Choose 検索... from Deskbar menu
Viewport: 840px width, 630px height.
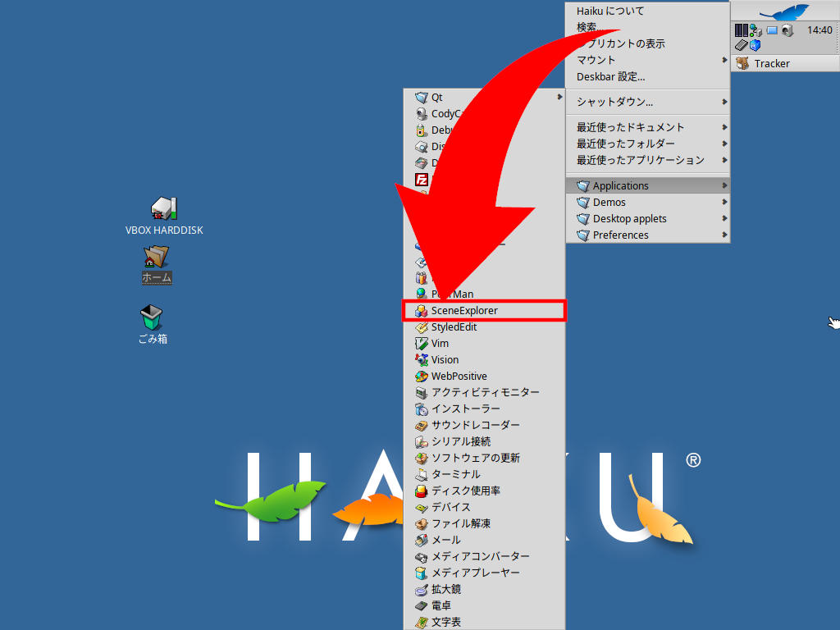point(648,27)
